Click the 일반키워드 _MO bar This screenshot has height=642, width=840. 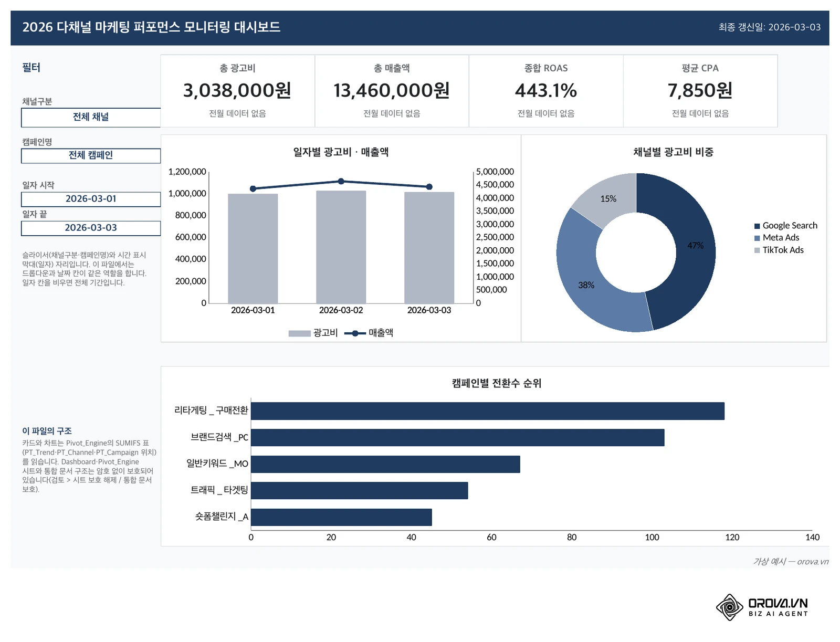(386, 464)
